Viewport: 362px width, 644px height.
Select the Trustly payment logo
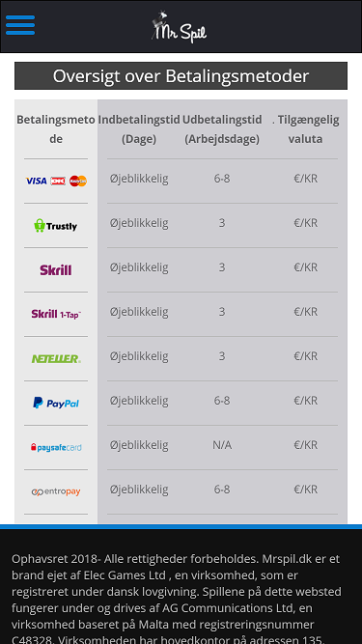pyautogui.click(x=56, y=226)
